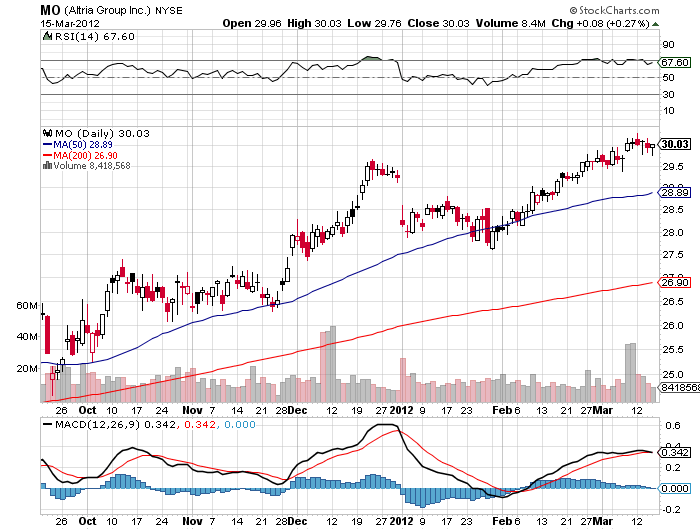Click the Chg +0.08 (+0.27%) value
Viewport: 700px width, 530px height.
pyautogui.click(x=600, y=23)
